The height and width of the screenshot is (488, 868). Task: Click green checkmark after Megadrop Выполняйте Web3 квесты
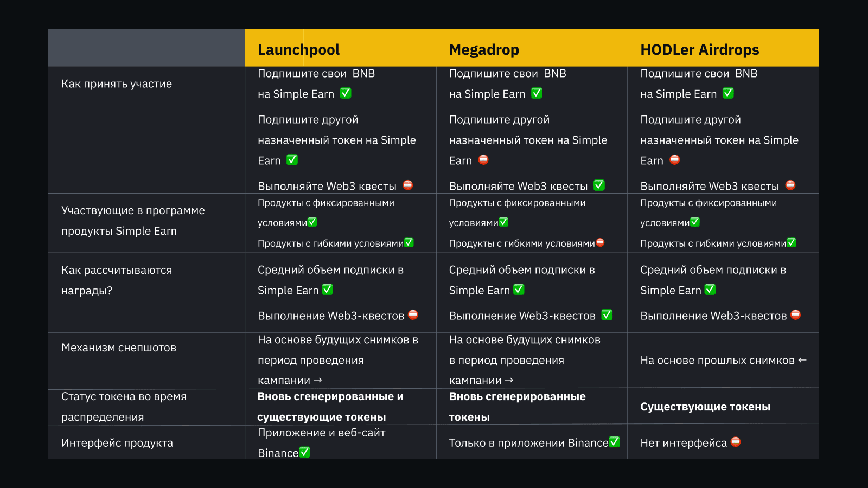[599, 185]
